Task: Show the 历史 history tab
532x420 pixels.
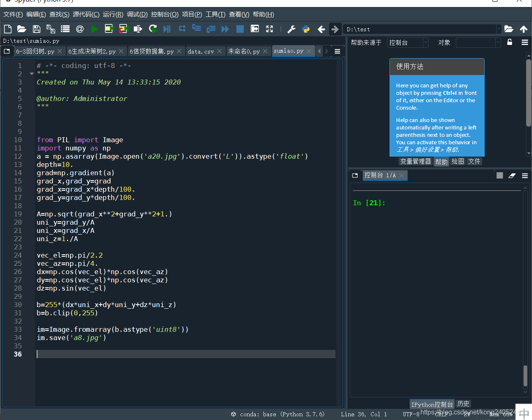Action: (463, 404)
